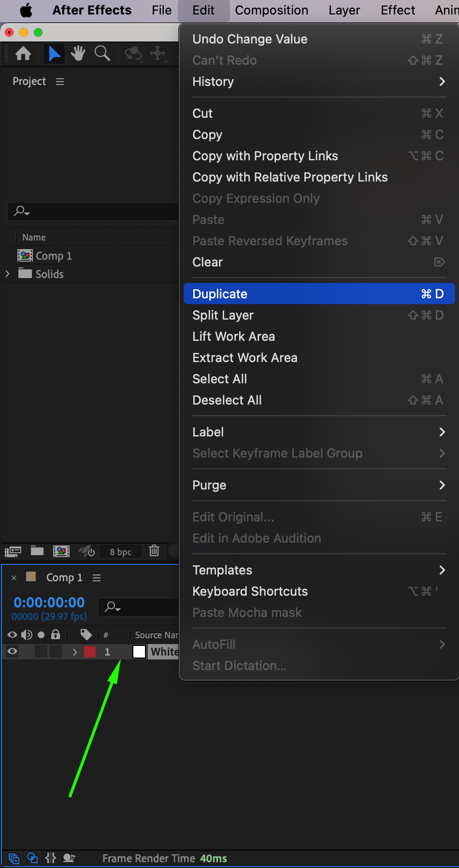The image size is (459, 868).
Task: Toggle visibility eye of layer 1
Action: [x=13, y=652]
